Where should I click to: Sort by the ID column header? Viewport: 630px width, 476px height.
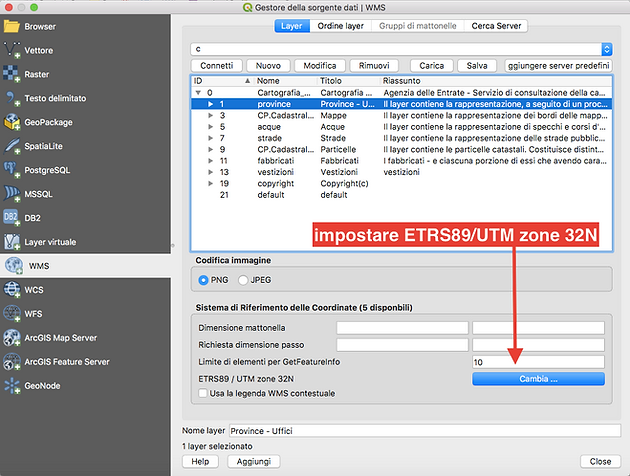[x=222, y=81]
